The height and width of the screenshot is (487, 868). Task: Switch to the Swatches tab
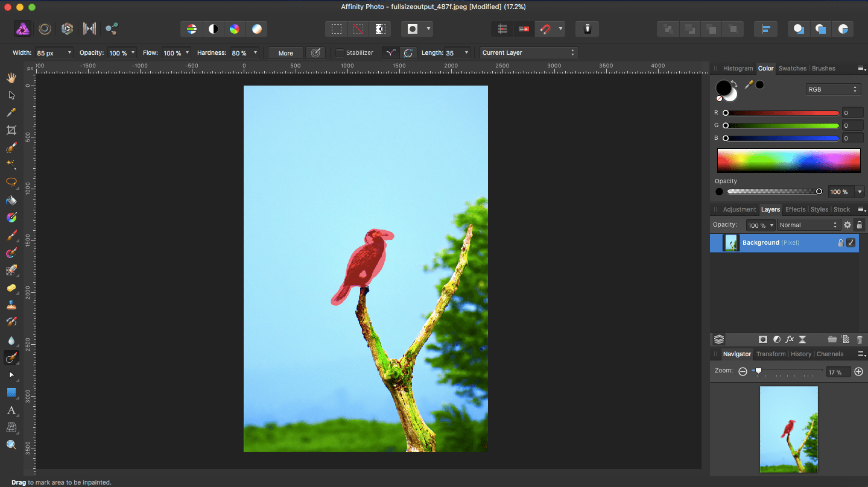pyautogui.click(x=792, y=68)
